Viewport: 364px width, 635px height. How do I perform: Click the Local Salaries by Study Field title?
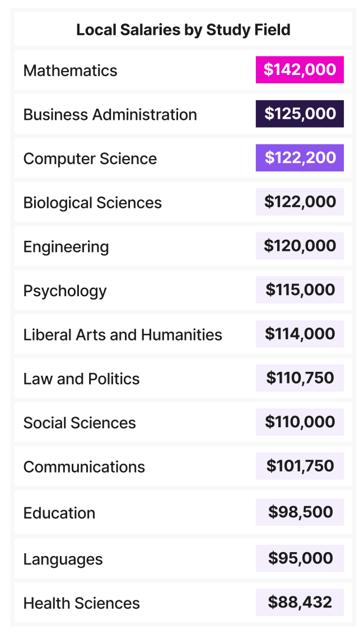coord(183,30)
